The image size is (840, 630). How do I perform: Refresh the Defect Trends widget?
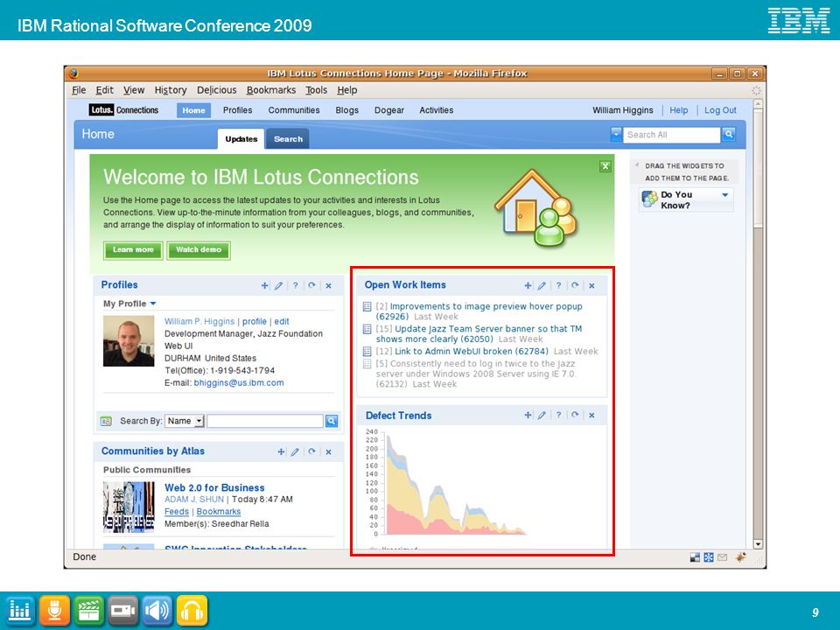tap(575, 415)
